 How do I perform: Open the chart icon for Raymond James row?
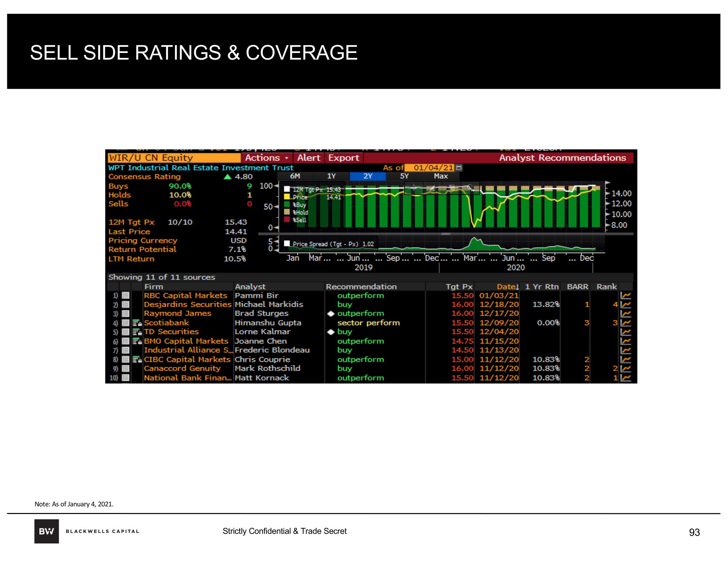pyautogui.click(x=626, y=314)
